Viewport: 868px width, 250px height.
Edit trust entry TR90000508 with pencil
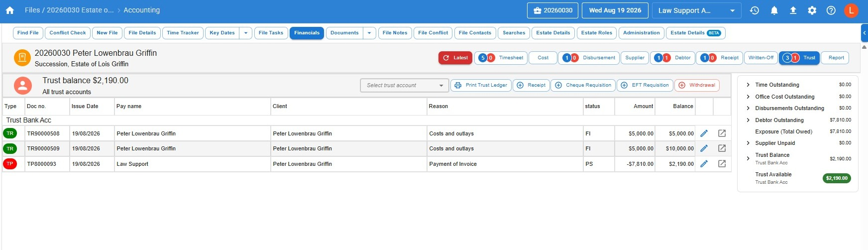coord(704,133)
